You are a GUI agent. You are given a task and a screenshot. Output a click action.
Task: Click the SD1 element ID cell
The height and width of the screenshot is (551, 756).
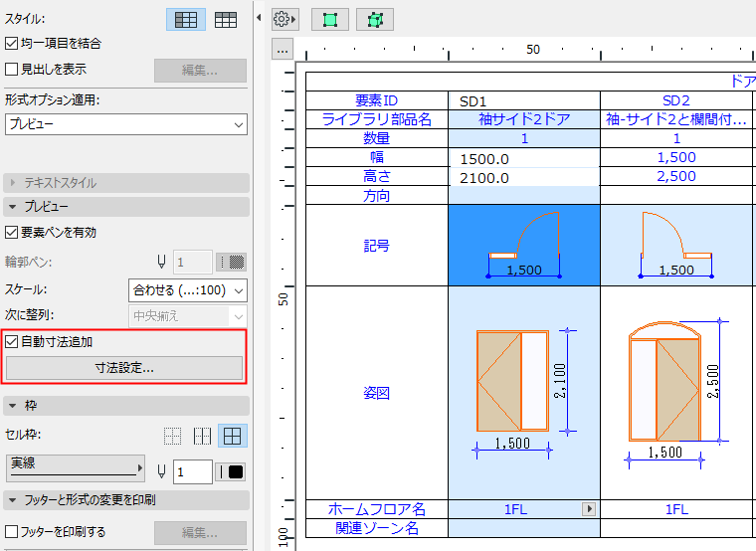524,100
